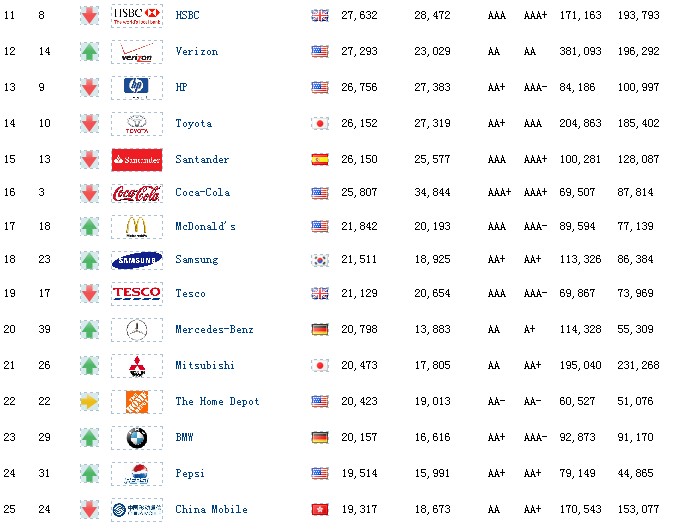Open the Verizon brand link
681x531 pixels.
pyautogui.click(x=197, y=51)
